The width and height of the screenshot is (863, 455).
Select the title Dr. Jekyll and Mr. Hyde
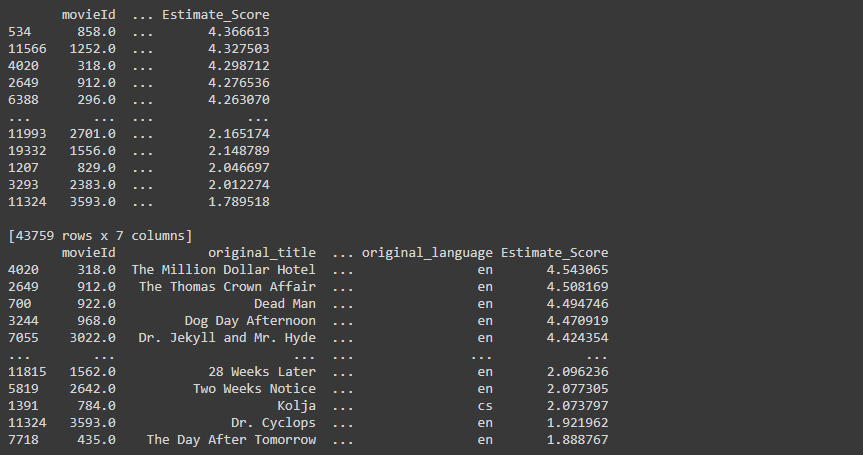[x=227, y=338]
